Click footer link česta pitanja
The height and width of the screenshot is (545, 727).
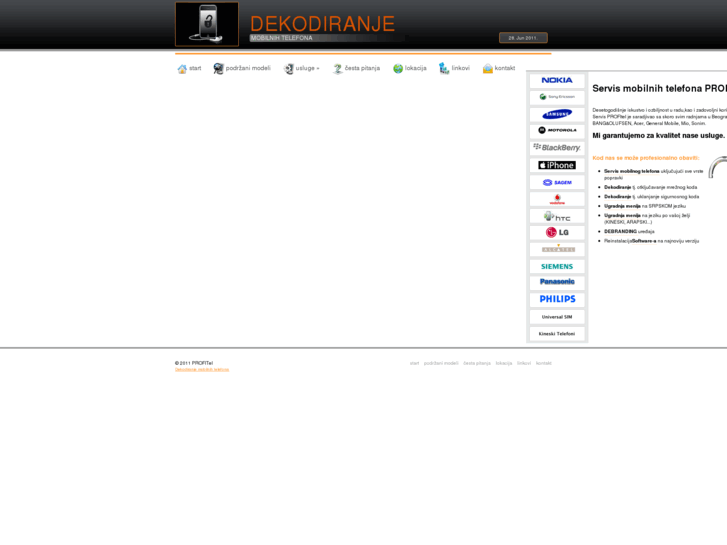(x=477, y=363)
